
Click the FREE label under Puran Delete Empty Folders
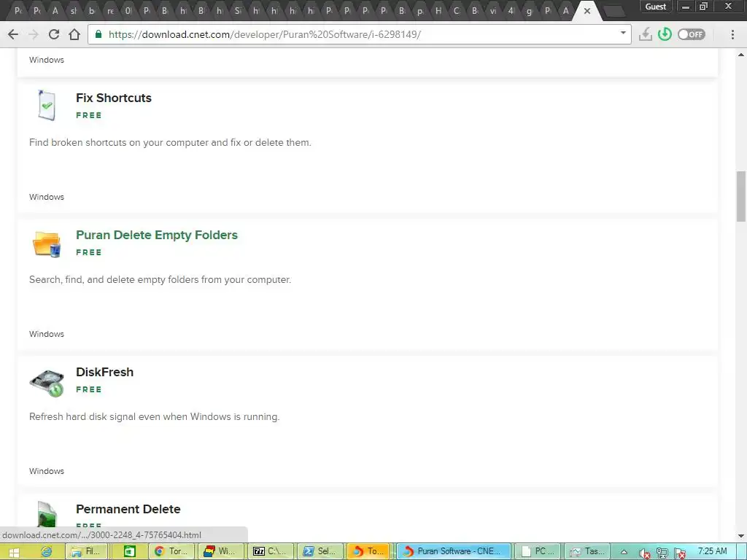pos(88,252)
